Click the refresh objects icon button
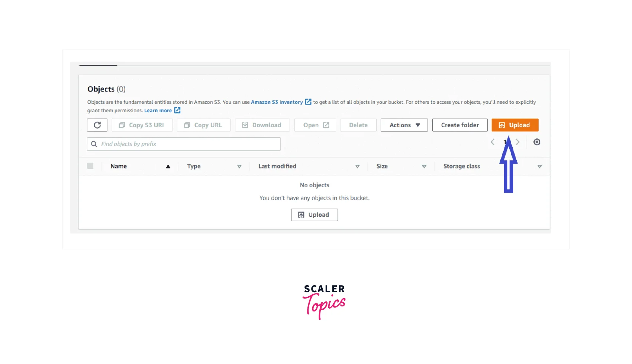Image resolution: width=632 pixels, height=364 pixels. pyautogui.click(x=97, y=125)
